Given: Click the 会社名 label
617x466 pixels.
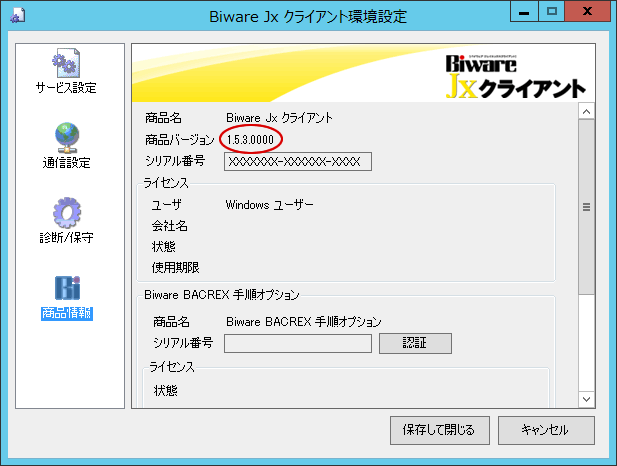Looking at the screenshot, I should pos(170,226).
